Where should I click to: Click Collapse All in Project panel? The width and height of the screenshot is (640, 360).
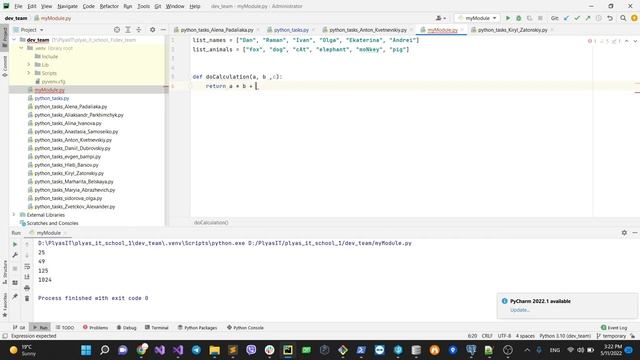(x=139, y=30)
